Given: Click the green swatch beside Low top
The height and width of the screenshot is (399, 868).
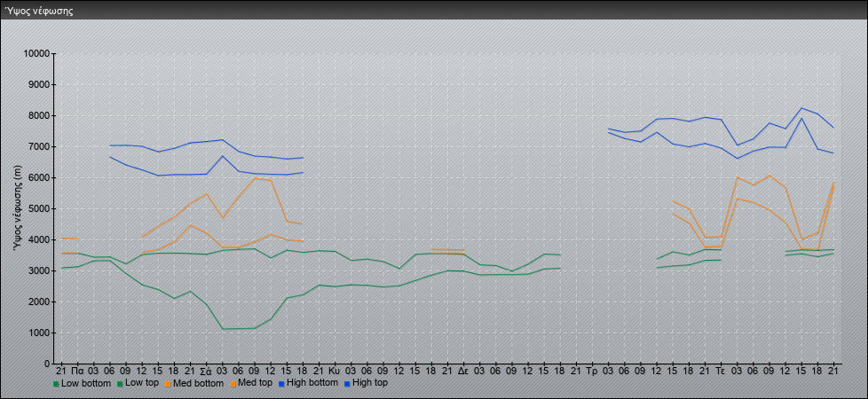Looking at the screenshot, I should click(119, 384).
